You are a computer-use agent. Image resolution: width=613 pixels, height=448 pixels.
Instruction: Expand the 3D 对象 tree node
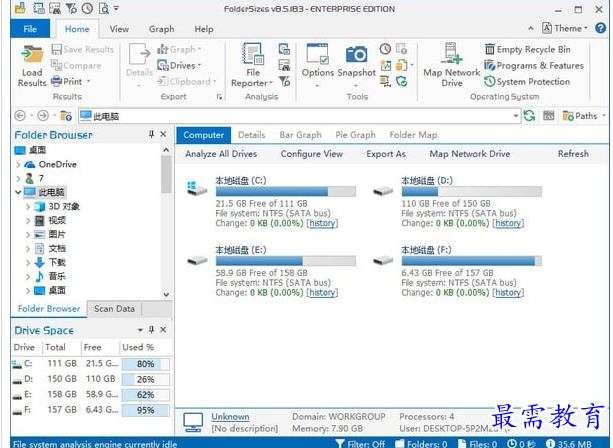coord(28,206)
